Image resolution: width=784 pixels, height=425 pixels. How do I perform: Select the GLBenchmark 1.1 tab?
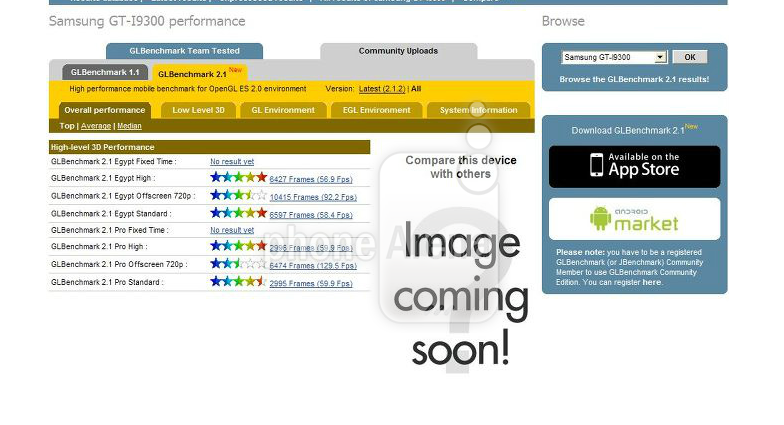pyautogui.click(x=106, y=73)
